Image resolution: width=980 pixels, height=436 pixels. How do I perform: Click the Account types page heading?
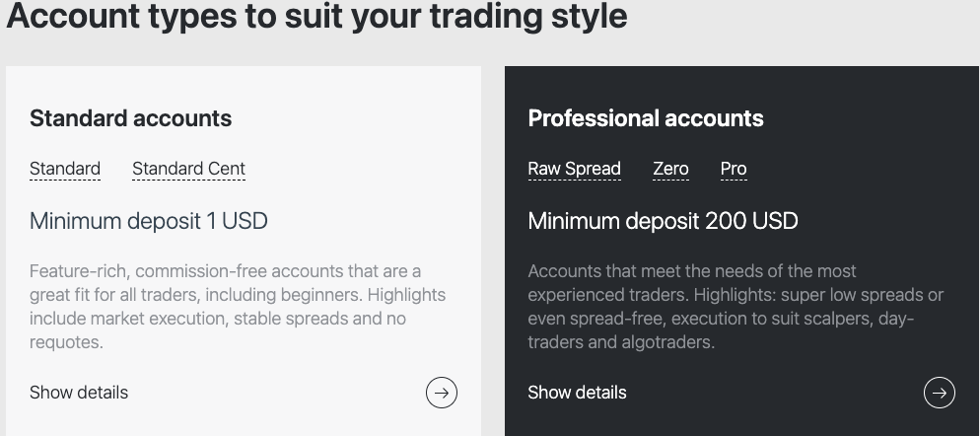pyautogui.click(x=316, y=16)
